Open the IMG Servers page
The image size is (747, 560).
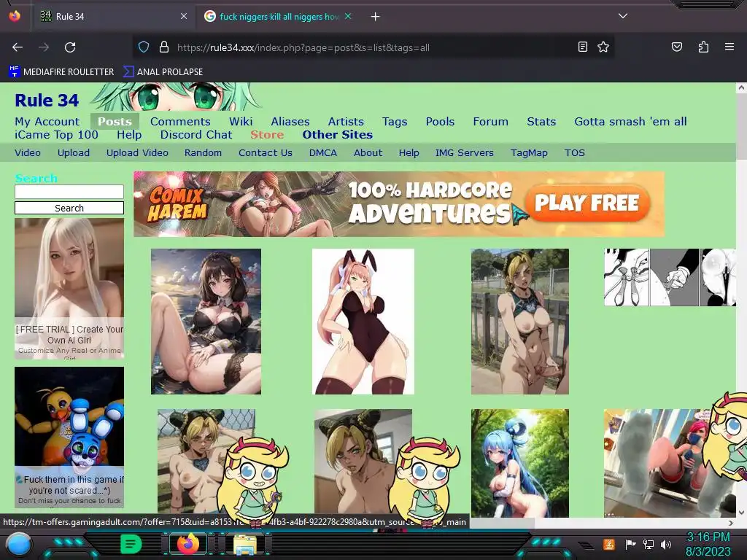[x=465, y=153]
